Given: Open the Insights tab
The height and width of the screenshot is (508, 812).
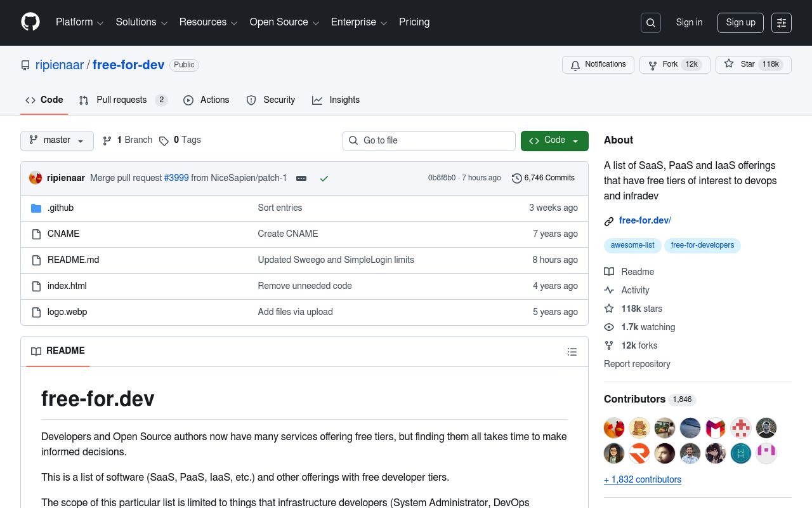Looking at the screenshot, I should (336, 100).
